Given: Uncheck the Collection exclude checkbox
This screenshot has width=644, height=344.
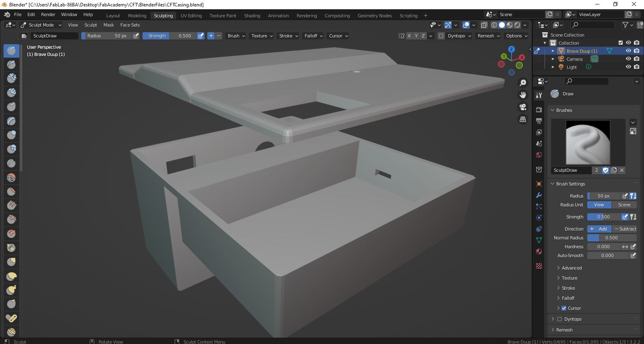Looking at the screenshot, I should pos(621,43).
